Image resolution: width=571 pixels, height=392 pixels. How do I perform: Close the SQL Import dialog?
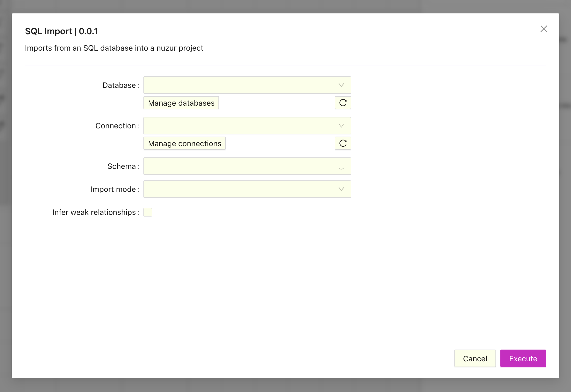pos(544,29)
